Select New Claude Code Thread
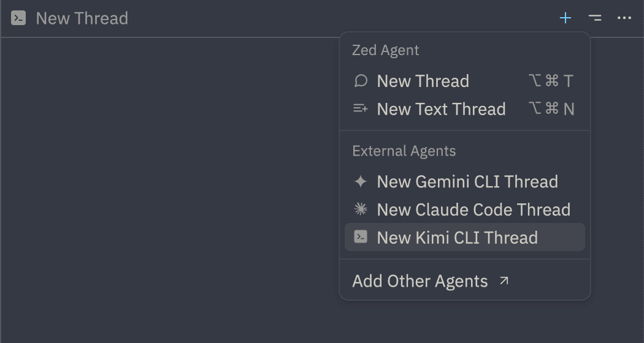The height and width of the screenshot is (343, 644). [x=473, y=209]
